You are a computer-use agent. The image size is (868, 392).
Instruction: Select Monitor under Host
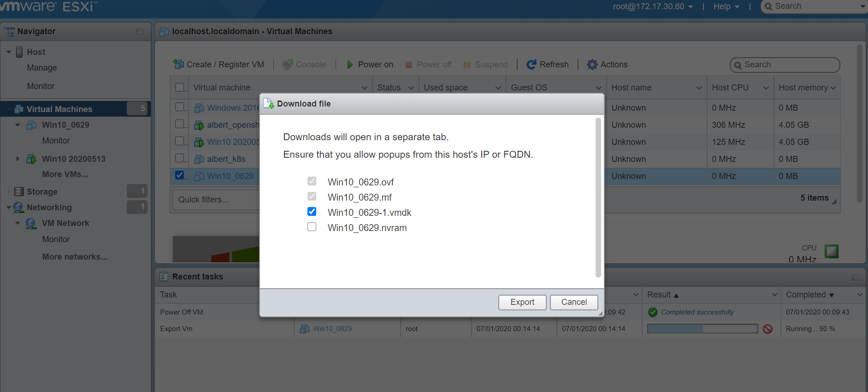click(41, 86)
